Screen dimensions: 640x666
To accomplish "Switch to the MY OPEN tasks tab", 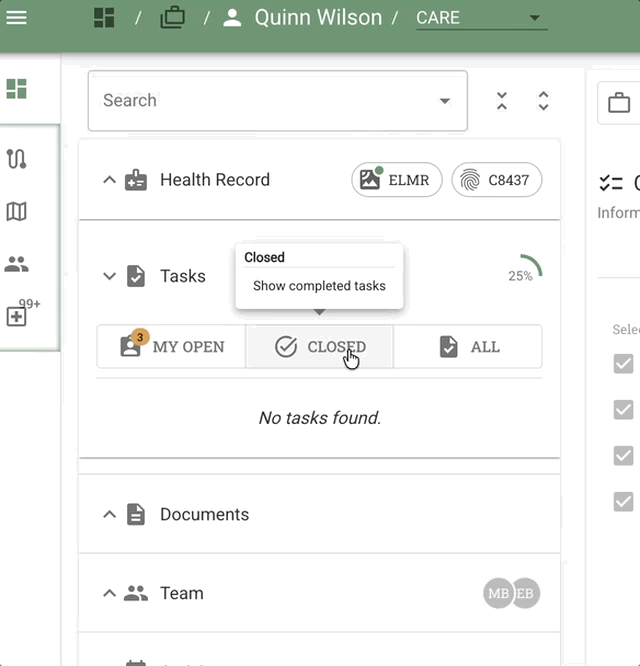I will tap(171, 347).
